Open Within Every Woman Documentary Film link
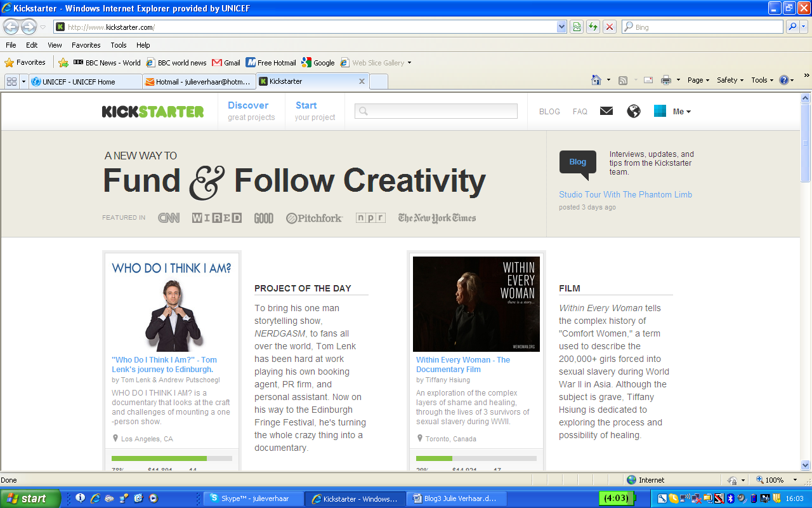Image resolution: width=812 pixels, height=508 pixels. point(463,364)
